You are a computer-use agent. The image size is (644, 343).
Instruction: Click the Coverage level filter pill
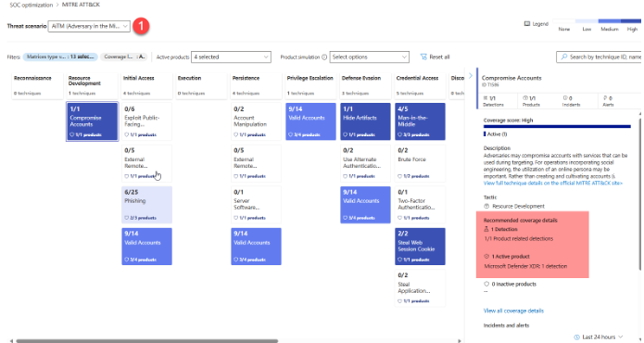pos(124,57)
